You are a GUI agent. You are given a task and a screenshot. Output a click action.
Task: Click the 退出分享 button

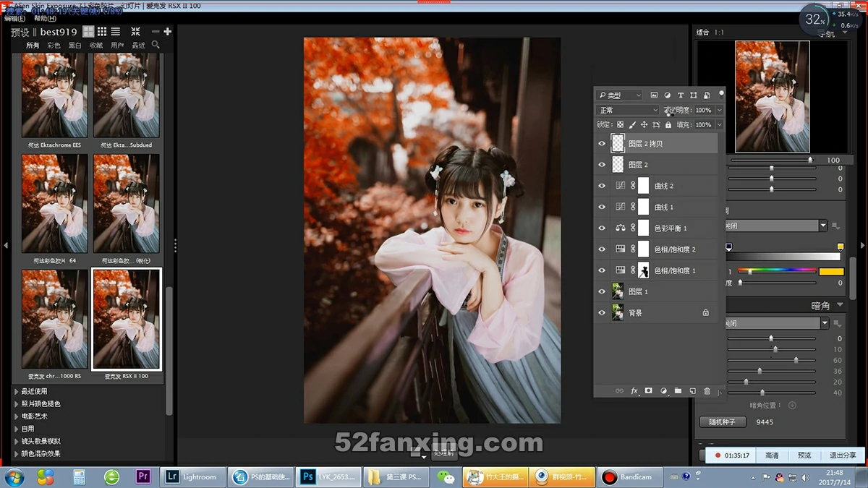[x=842, y=455]
